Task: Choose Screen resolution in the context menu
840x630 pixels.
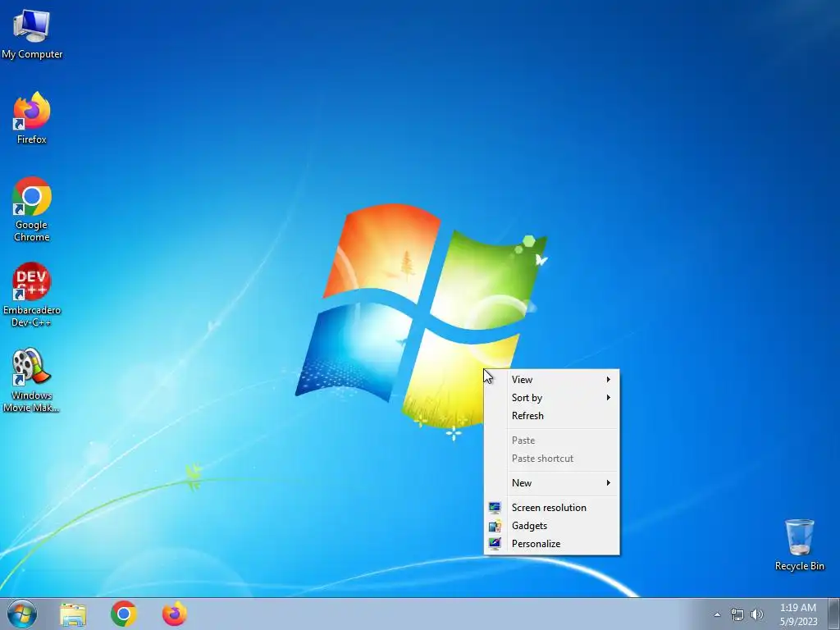Action: coord(551,507)
